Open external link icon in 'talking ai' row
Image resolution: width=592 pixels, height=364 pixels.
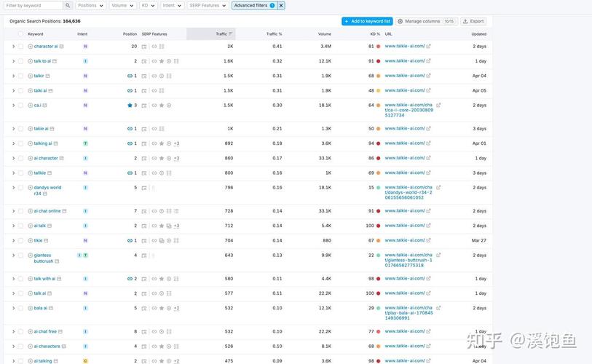(x=428, y=143)
